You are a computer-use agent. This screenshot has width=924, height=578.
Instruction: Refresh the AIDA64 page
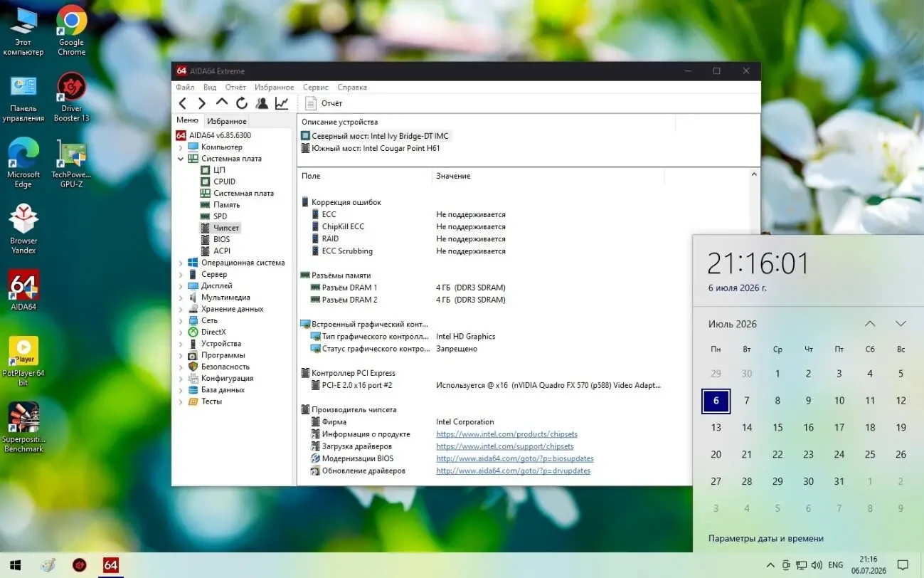point(242,103)
